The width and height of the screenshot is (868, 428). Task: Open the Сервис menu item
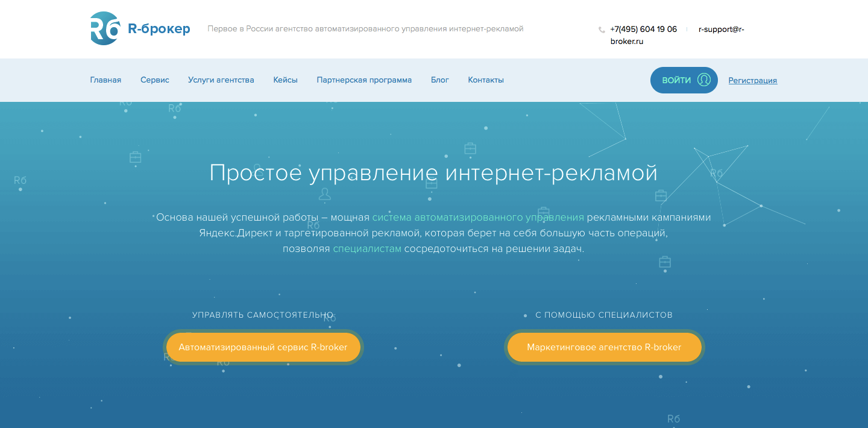pos(155,80)
